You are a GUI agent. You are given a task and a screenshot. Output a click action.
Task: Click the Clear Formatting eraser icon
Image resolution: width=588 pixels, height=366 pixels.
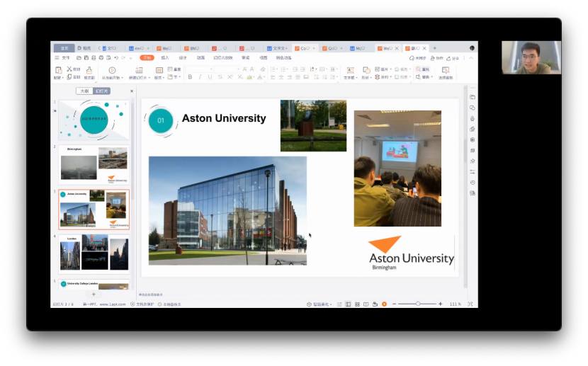click(263, 69)
